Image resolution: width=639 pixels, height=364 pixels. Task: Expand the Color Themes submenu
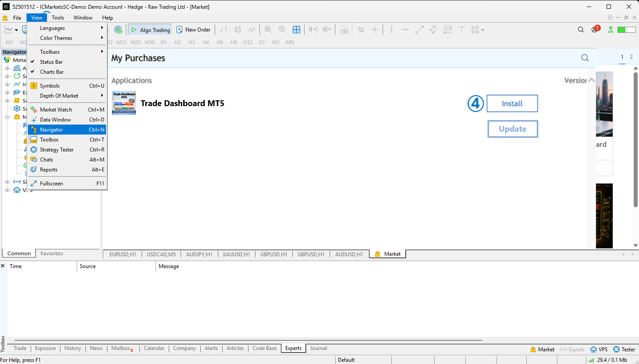pyautogui.click(x=67, y=38)
